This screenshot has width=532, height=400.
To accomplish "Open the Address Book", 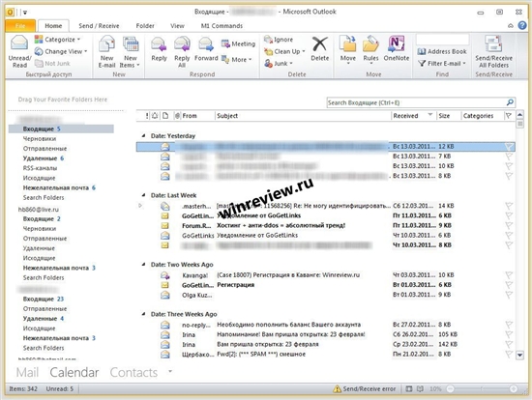I will 442,51.
